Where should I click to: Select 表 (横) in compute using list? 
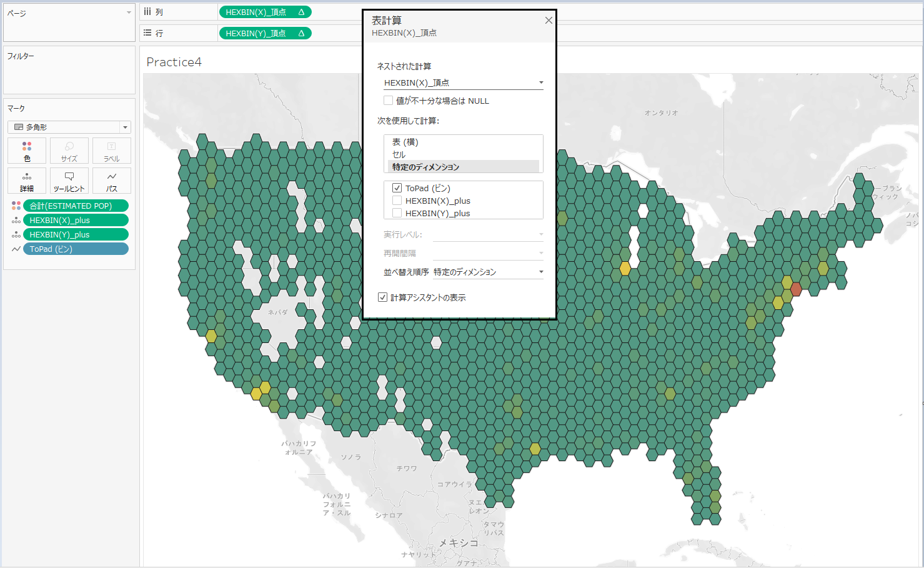(x=405, y=142)
